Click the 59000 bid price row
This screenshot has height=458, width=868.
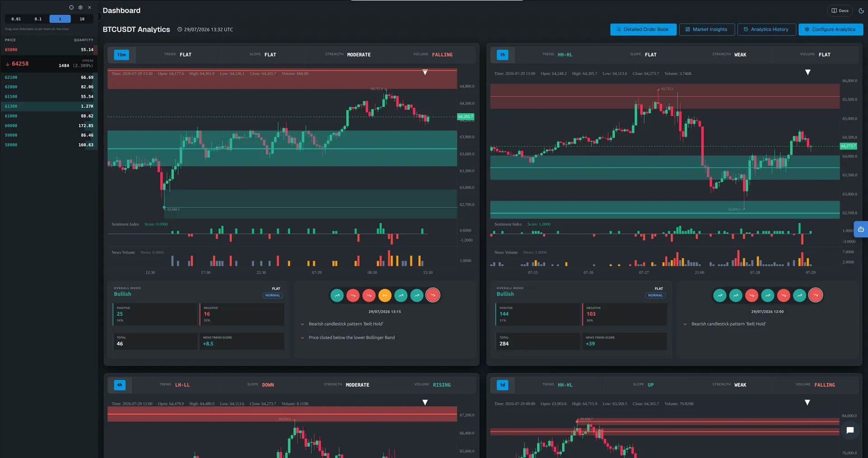(49, 135)
